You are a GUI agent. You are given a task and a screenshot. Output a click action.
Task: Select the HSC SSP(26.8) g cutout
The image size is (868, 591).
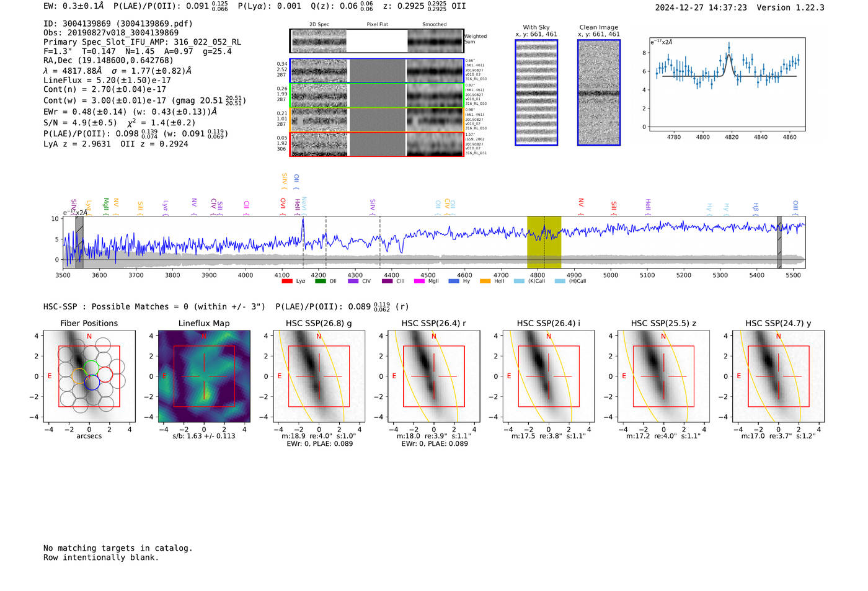[319, 376]
